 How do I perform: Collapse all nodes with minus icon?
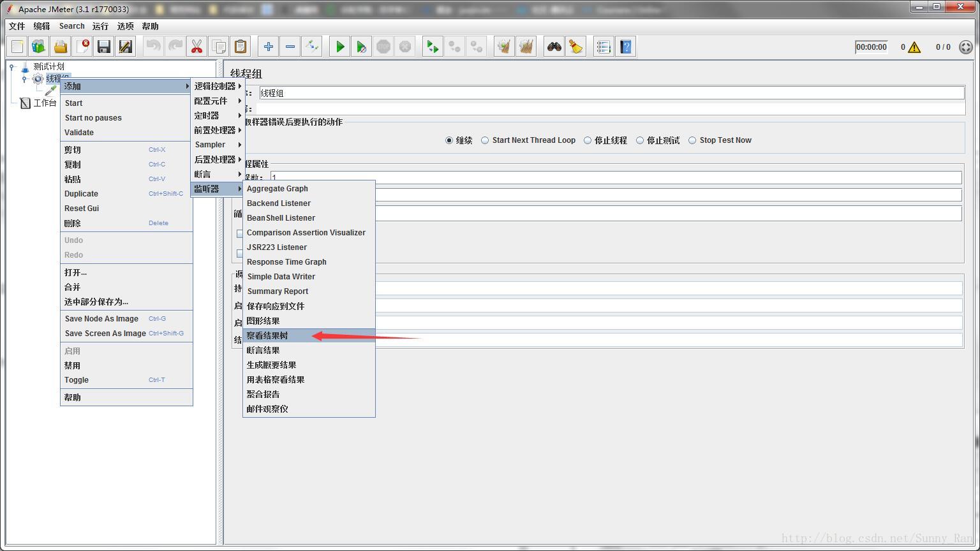click(x=290, y=47)
